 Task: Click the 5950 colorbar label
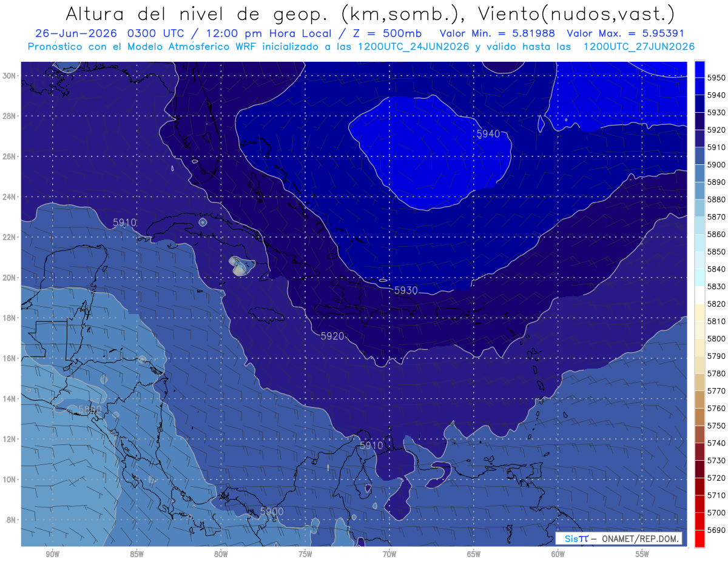717,78
